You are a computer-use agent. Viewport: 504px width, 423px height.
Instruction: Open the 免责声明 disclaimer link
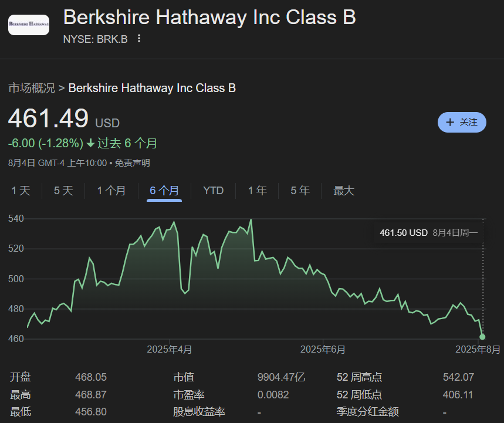pos(132,163)
